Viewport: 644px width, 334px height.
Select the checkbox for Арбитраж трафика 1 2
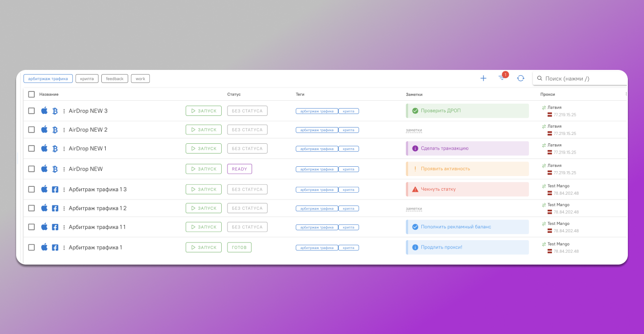(x=31, y=208)
